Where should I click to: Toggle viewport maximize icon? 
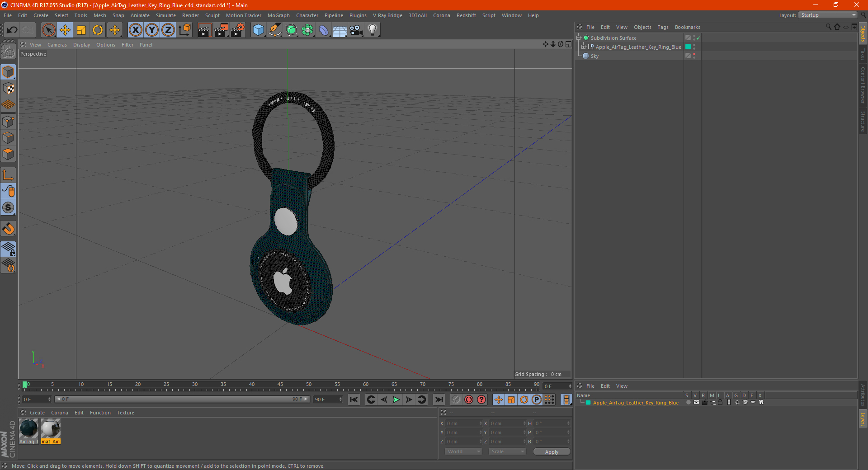coord(568,44)
